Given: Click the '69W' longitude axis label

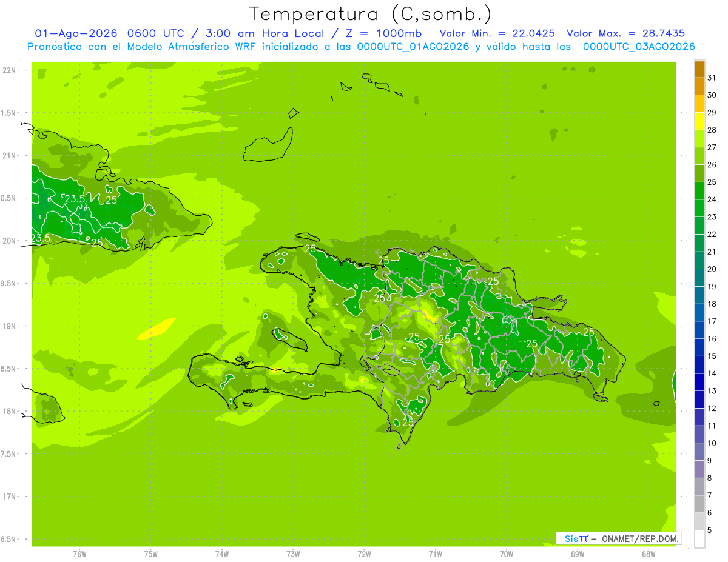Looking at the screenshot, I should (577, 554).
